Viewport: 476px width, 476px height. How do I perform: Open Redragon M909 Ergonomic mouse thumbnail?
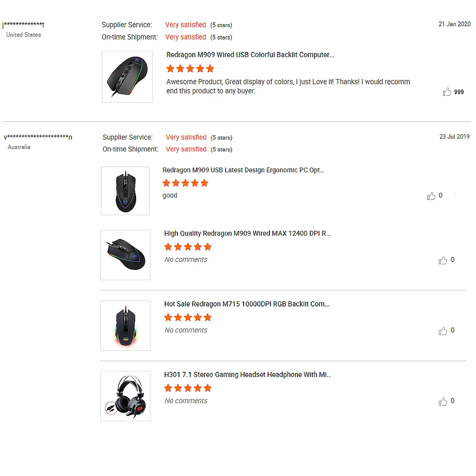point(125,190)
